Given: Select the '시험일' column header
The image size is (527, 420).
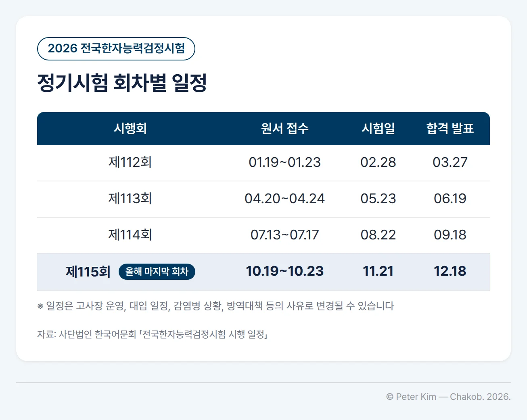Looking at the screenshot, I should (378, 129).
